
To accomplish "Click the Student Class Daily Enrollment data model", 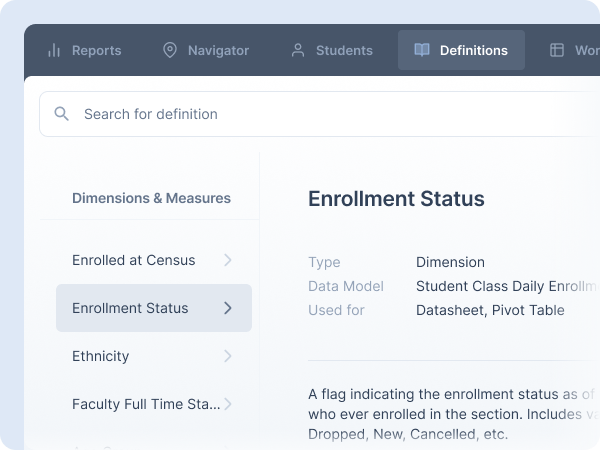I will [x=506, y=286].
